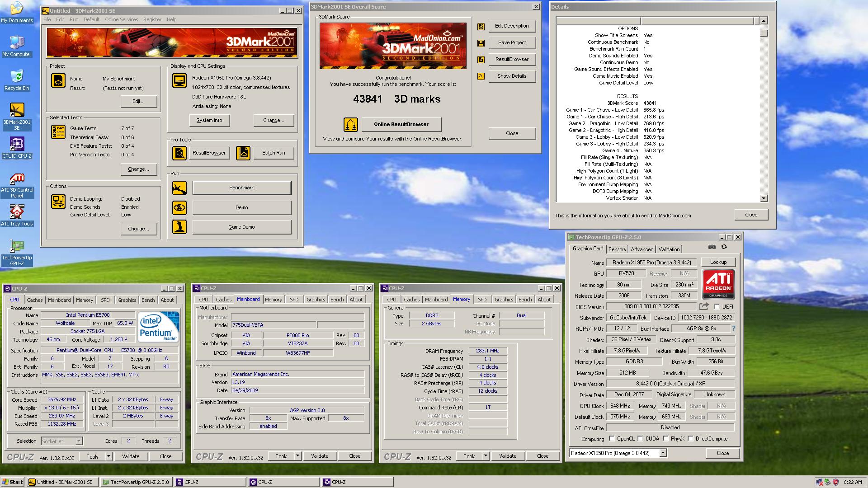Launch TechPowerUp GPU-Z desktop shortcut
Image resolution: width=868 pixels, height=488 pixels.
(x=17, y=253)
